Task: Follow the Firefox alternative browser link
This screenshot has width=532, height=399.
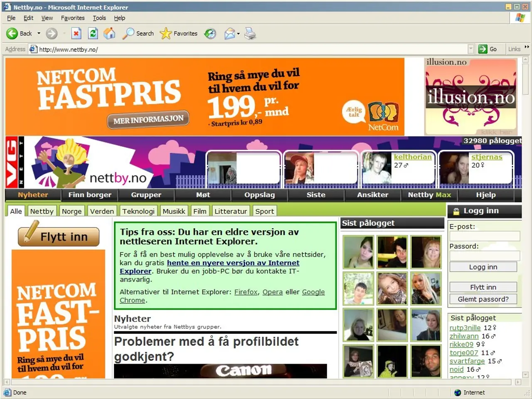Action: click(x=246, y=292)
